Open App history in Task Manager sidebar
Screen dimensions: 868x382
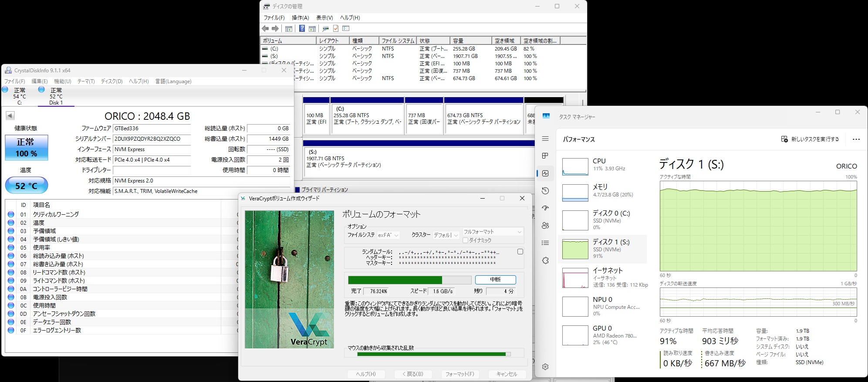coord(545,191)
